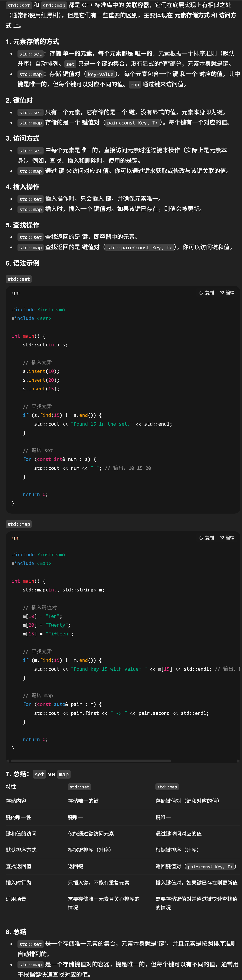Click the table cell "键的唯一性"
This screenshot has height=980, width=242.
coord(19,817)
